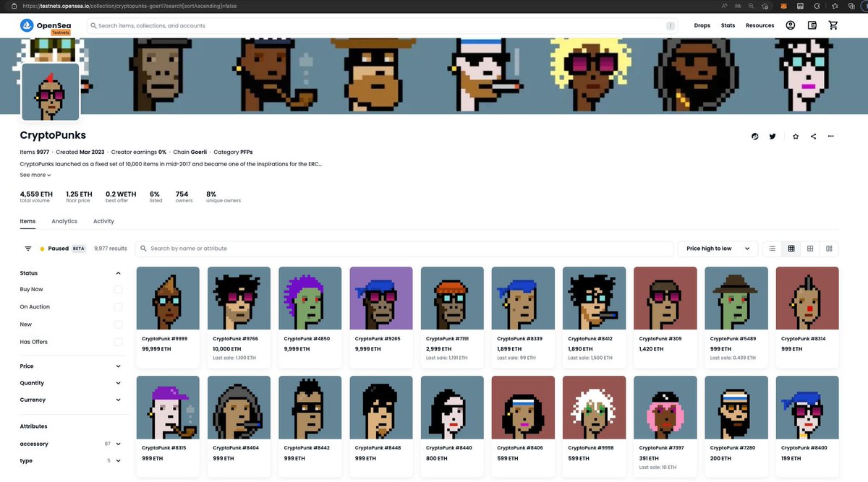
Task: Click the site info lock icon
Action: 14,6
